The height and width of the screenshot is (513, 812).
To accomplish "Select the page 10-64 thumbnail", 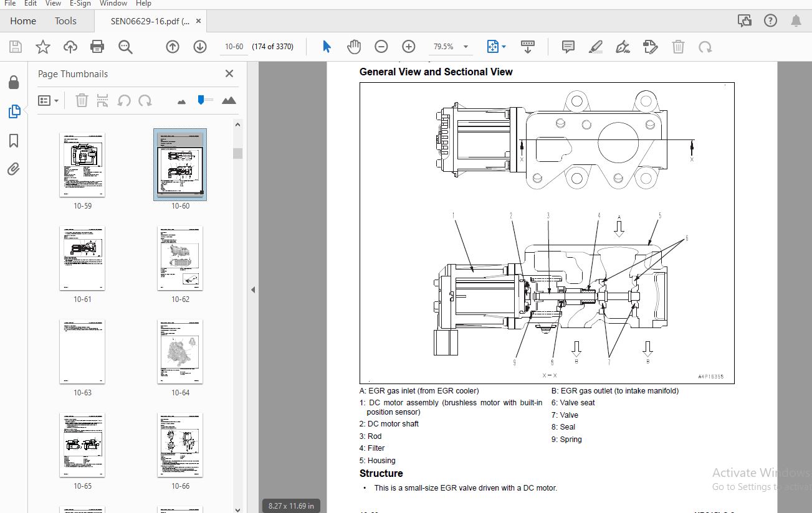I will (x=180, y=352).
